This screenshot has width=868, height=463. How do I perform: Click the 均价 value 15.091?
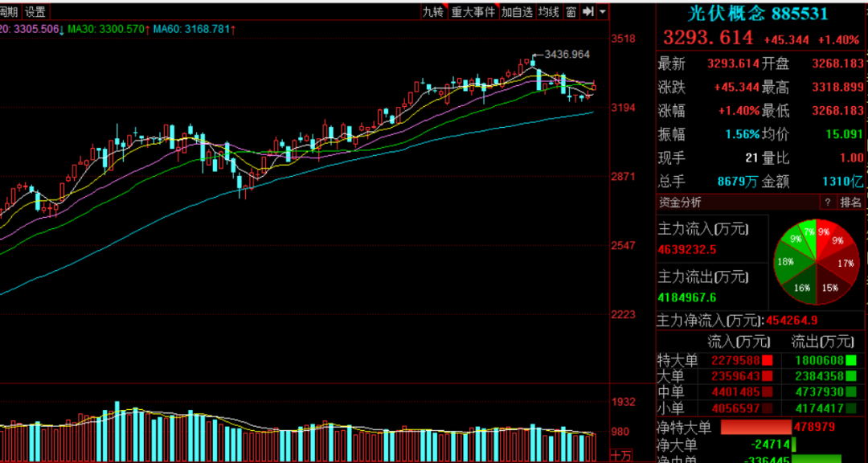click(x=844, y=134)
